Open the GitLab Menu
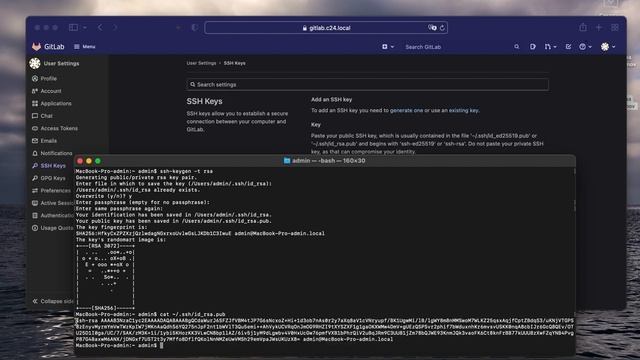640x360 pixels. pyautogui.click(x=85, y=47)
